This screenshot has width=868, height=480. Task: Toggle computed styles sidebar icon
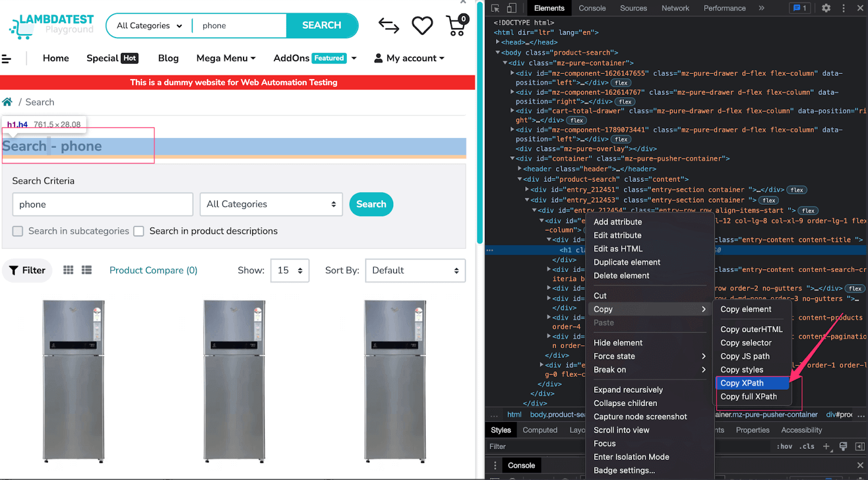860,446
